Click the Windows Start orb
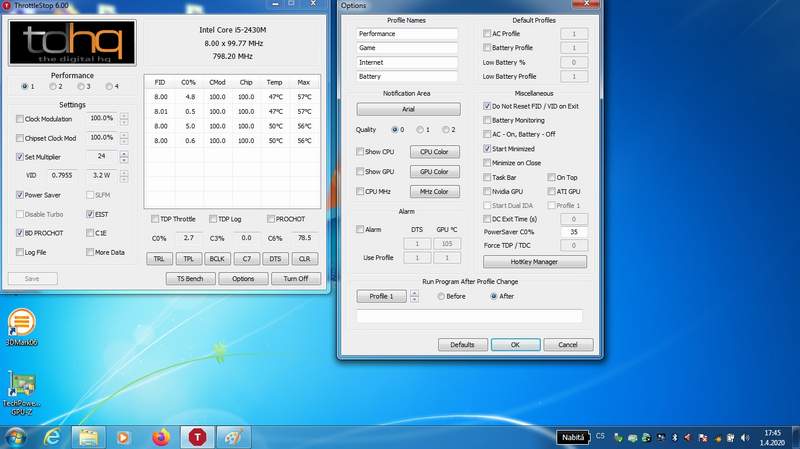Screen dimensions: 800x449 (15, 437)
